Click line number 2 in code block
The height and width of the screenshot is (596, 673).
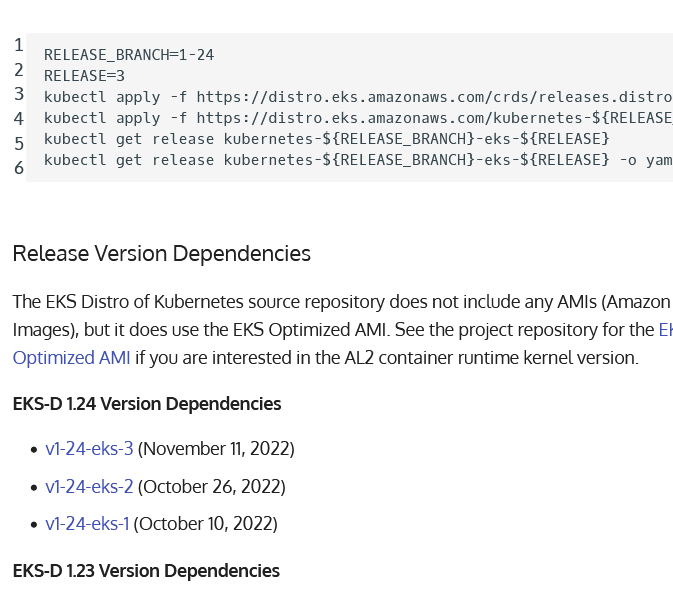pos(19,70)
